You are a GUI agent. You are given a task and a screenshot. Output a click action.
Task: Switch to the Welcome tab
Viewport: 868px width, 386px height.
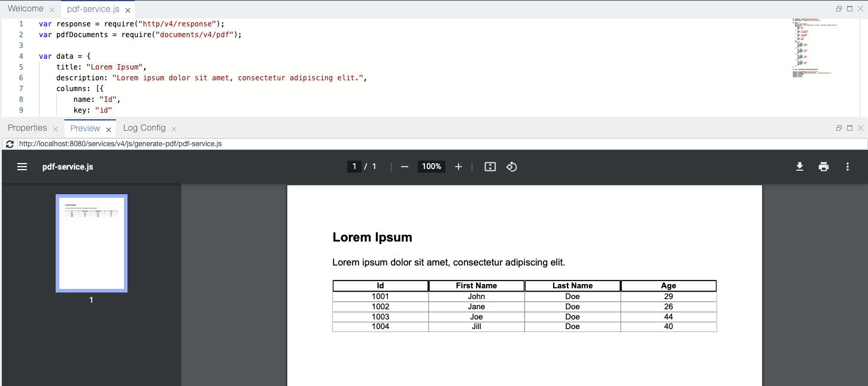click(x=26, y=9)
